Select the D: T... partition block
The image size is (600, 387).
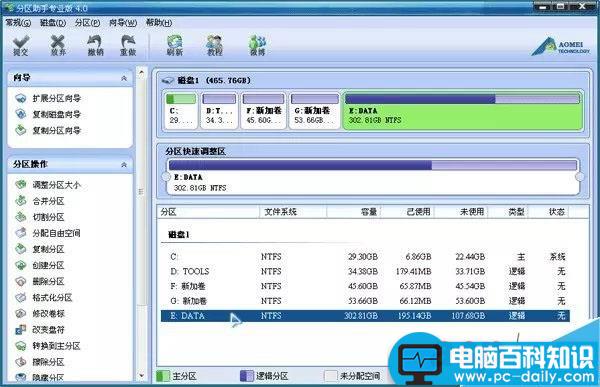(219, 110)
